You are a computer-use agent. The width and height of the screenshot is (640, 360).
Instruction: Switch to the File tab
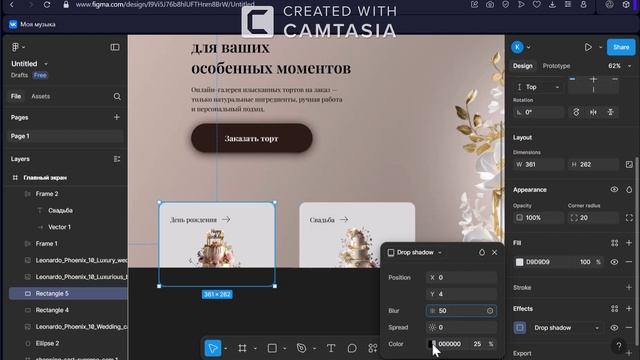coord(16,96)
